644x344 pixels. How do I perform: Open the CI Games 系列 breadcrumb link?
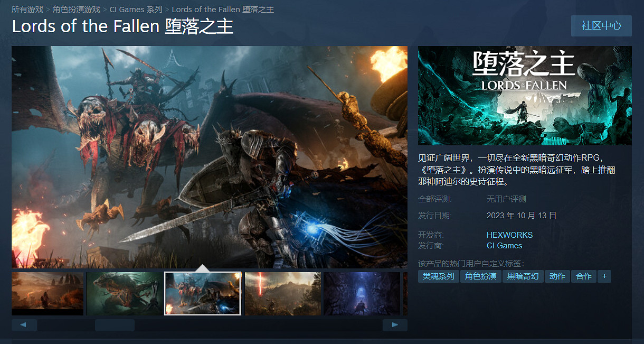coord(136,10)
